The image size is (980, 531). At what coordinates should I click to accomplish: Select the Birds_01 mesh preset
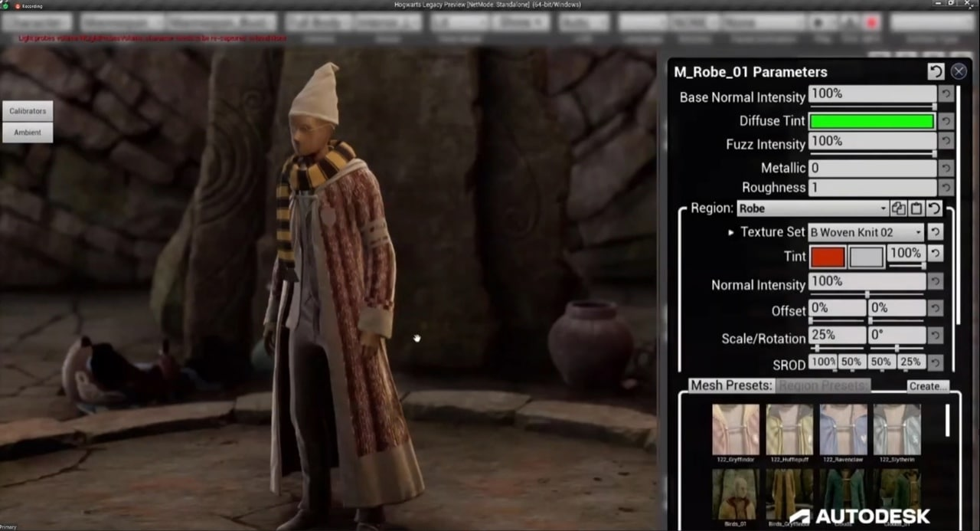pos(736,499)
